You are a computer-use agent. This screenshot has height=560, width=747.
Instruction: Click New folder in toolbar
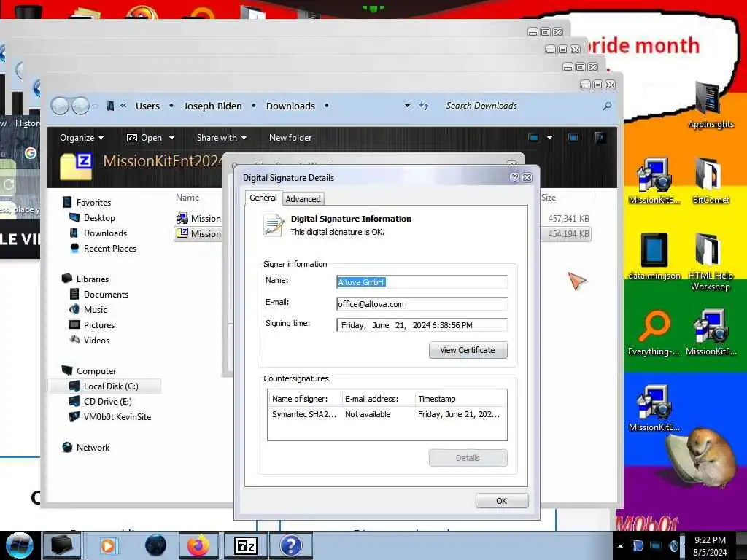[290, 138]
